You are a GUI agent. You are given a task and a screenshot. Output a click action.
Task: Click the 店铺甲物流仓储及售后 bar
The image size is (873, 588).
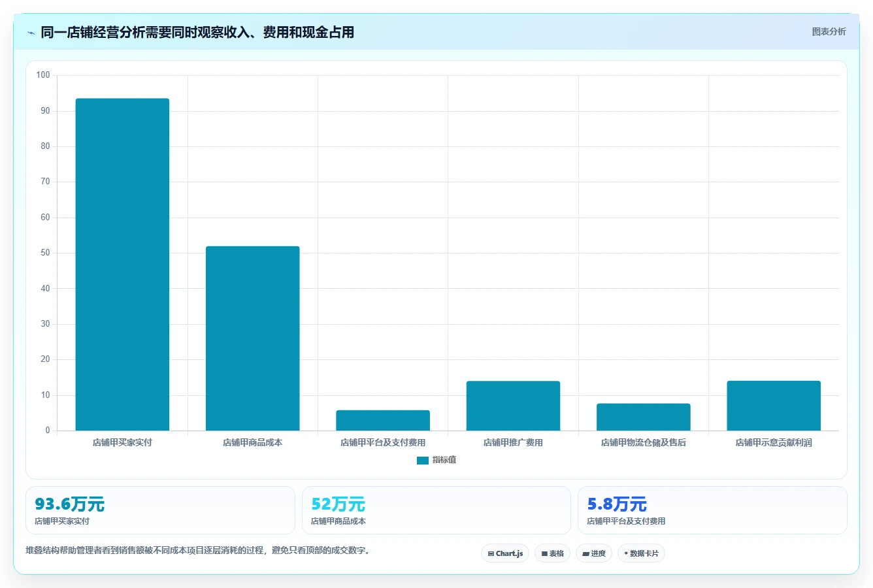(x=644, y=417)
